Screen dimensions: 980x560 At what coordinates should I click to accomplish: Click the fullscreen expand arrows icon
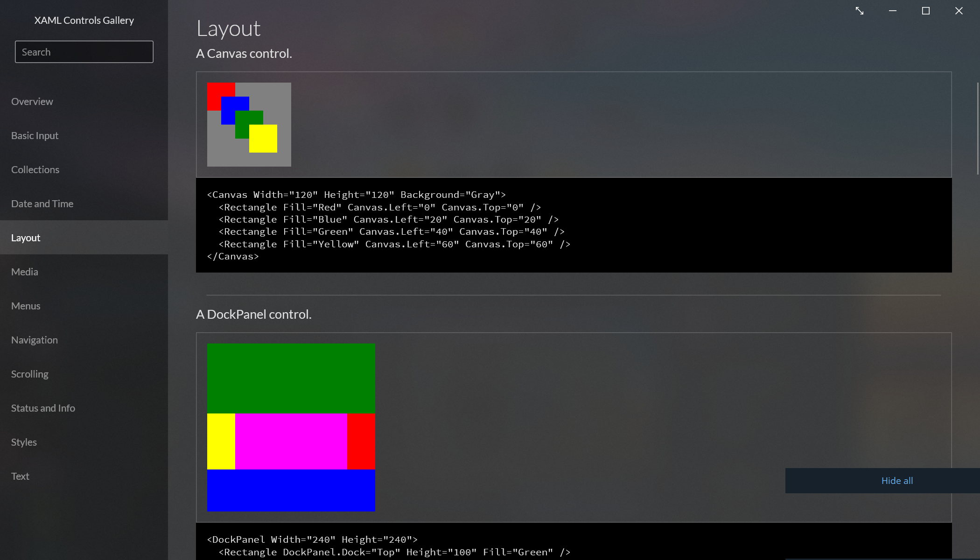[859, 11]
